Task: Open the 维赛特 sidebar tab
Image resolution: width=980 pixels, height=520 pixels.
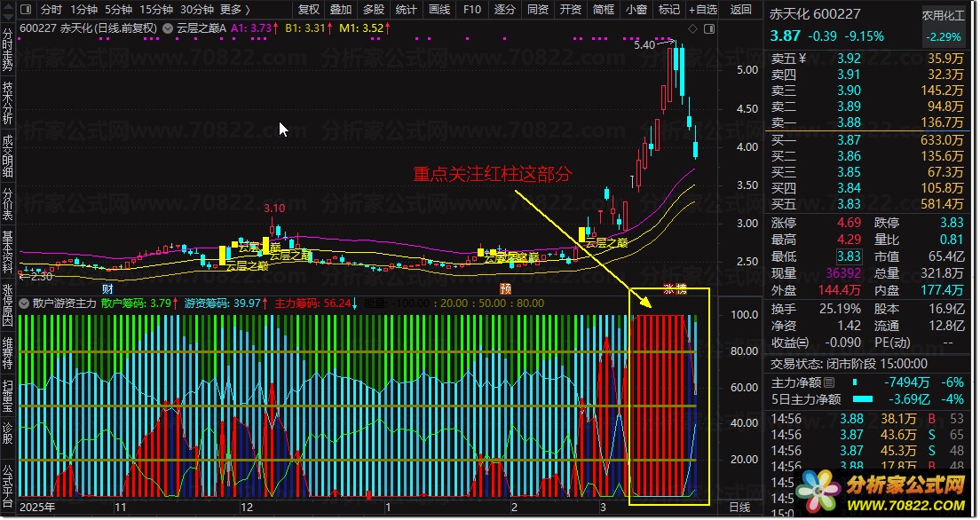Action: pyautogui.click(x=7, y=353)
